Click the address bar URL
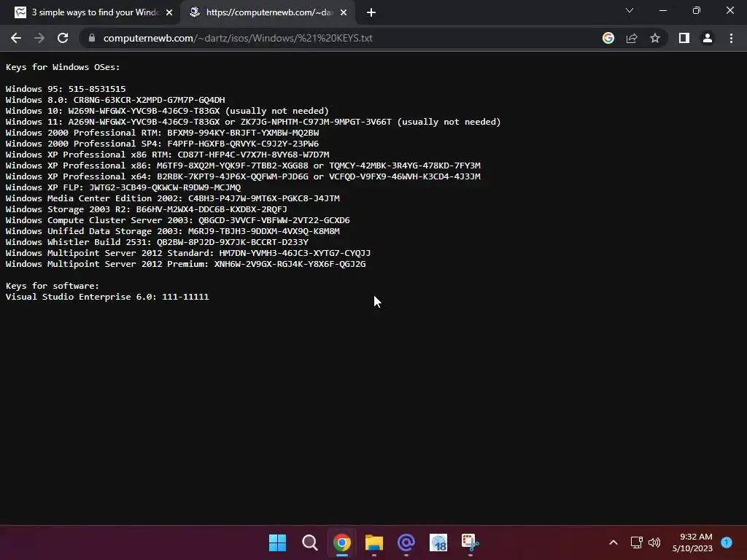Viewport: 747px width, 560px height. click(x=238, y=38)
